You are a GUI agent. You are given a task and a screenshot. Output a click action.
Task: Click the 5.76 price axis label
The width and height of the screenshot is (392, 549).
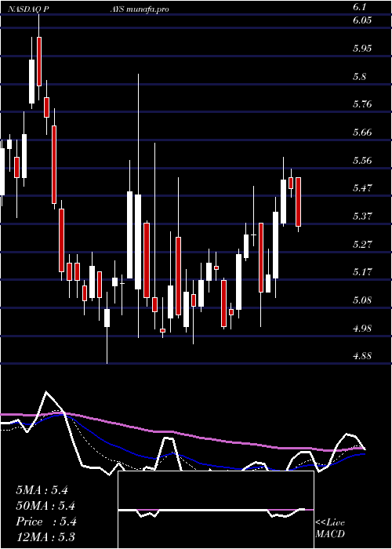pos(362,104)
